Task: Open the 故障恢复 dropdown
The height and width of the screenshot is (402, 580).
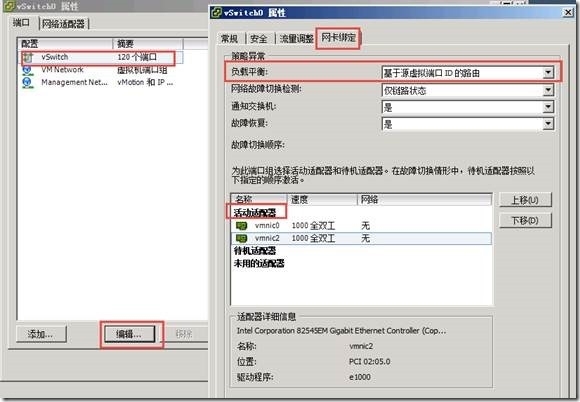Action: tap(549, 124)
